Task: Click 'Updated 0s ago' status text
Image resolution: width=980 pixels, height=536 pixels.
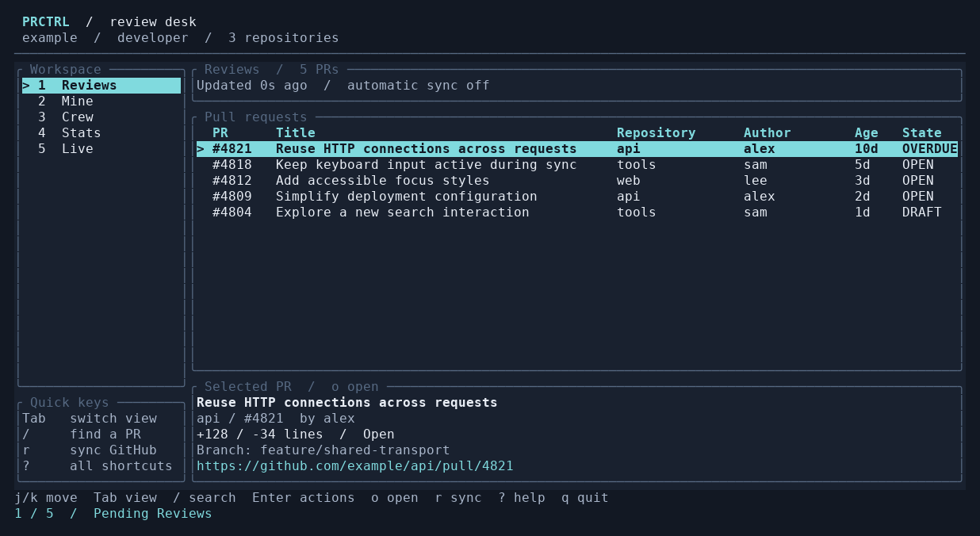Action: pos(252,86)
